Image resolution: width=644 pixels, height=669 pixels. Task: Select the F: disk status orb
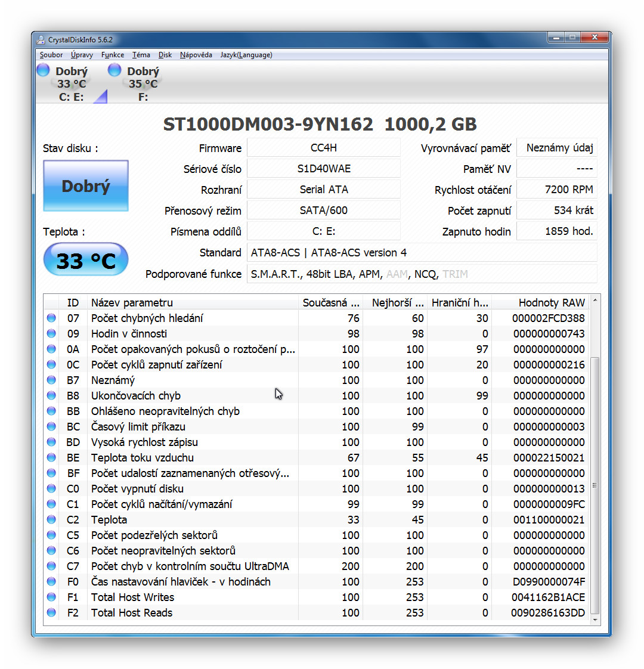[x=114, y=70]
